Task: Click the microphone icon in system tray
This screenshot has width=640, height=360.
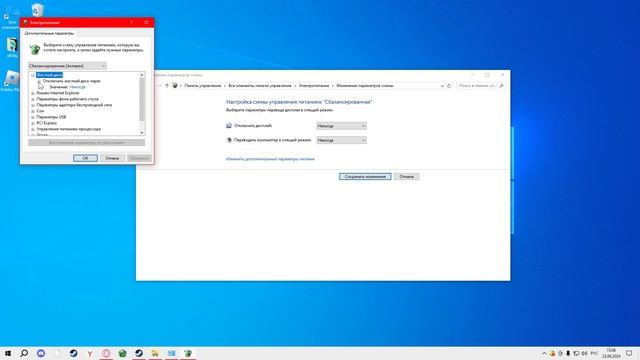Action: pyautogui.click(x=568, y=353)
